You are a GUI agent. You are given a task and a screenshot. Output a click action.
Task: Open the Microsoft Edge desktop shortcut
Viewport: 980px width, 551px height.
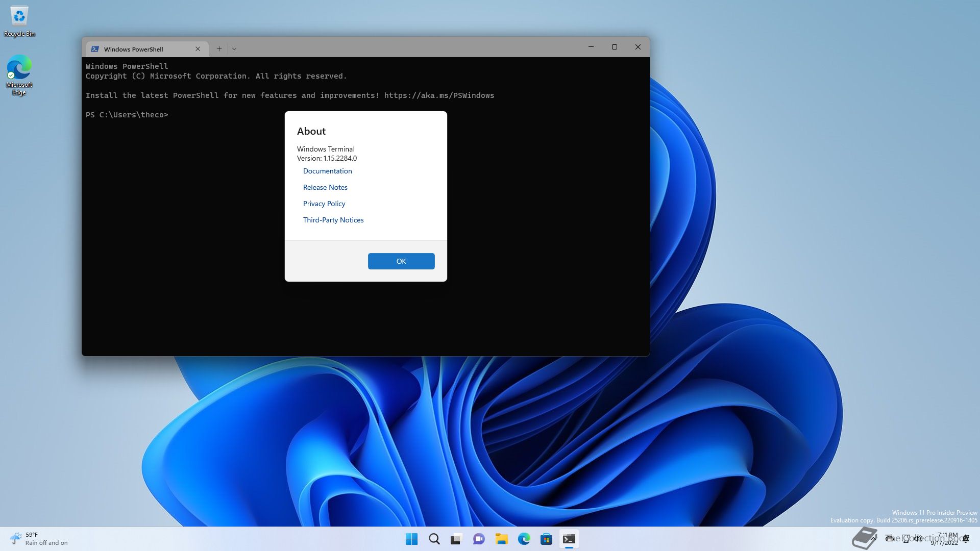click(19, 75)
